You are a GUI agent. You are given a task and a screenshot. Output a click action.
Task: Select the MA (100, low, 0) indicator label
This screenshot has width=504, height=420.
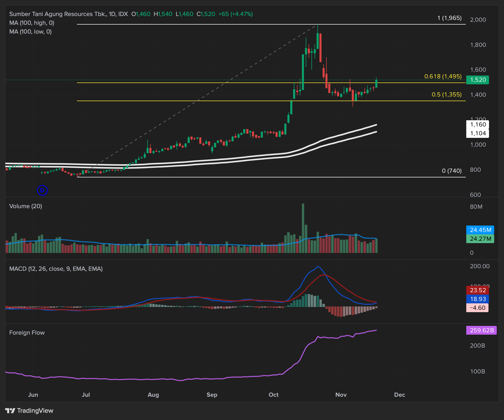(30, 32)
